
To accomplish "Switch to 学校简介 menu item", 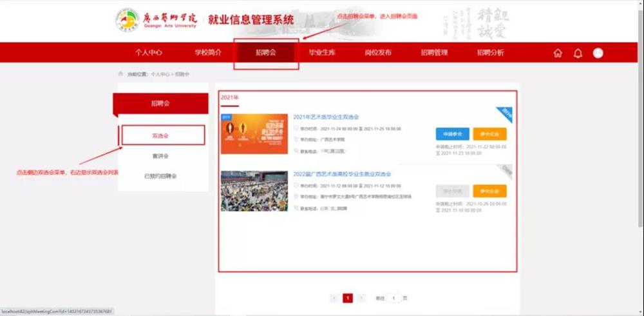I will 207,53.
